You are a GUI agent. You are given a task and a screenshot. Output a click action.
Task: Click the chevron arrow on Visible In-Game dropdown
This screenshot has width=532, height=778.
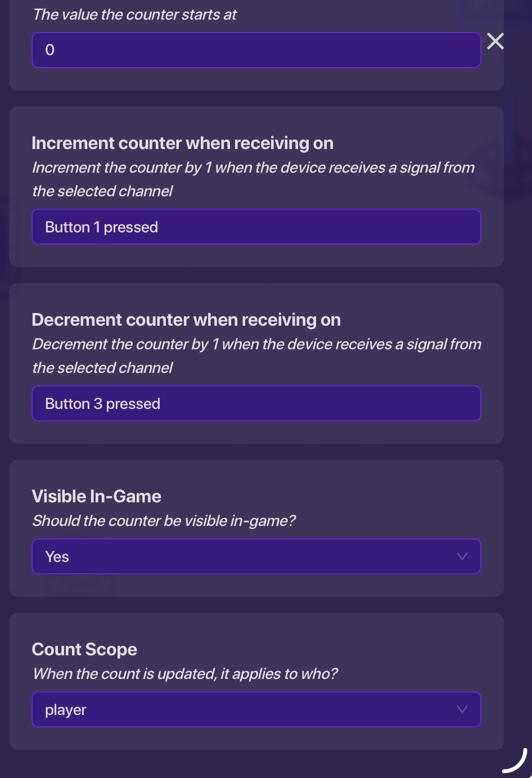click(x=462, y=556)
